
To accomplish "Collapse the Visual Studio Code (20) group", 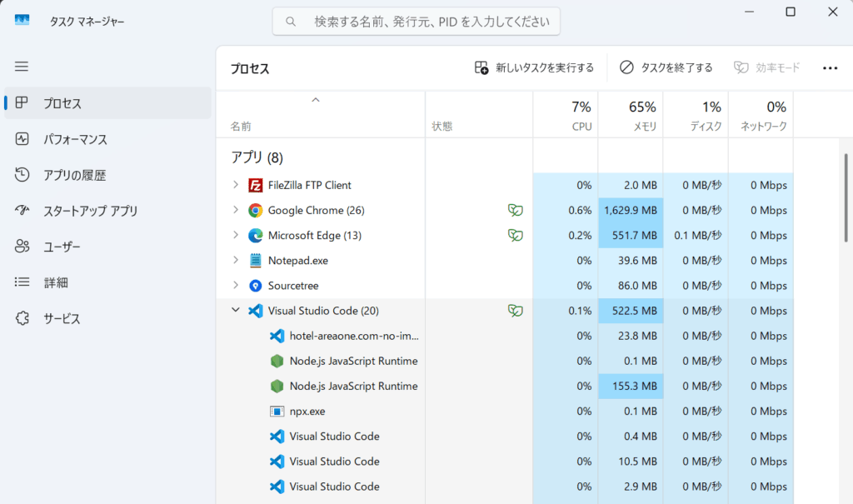I will [x=236, y=310].
